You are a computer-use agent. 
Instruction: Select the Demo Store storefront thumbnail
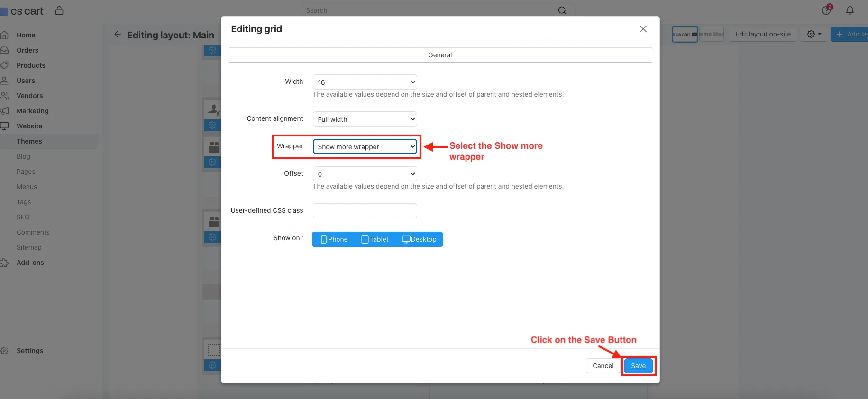711,34
